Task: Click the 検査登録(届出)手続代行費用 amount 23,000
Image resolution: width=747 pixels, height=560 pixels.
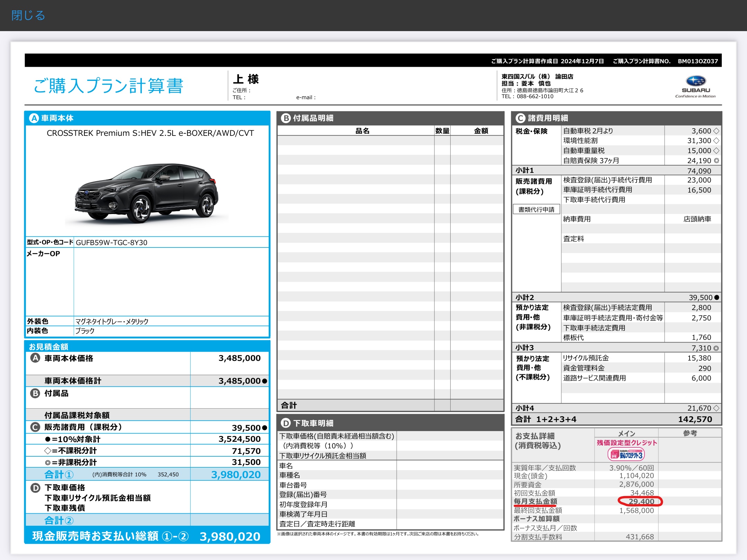Action: coord(699,180)
